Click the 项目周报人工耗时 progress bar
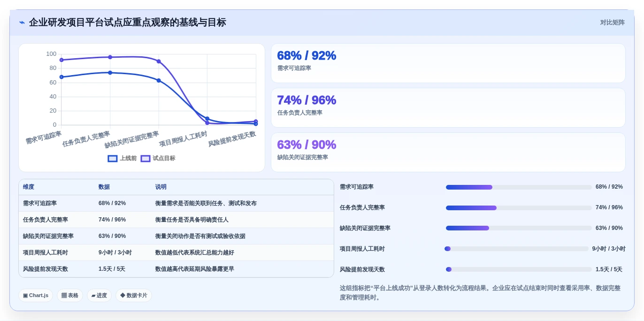Image resolution: width=644 pixels, height=321 pixels. click(x=516, y=249)
